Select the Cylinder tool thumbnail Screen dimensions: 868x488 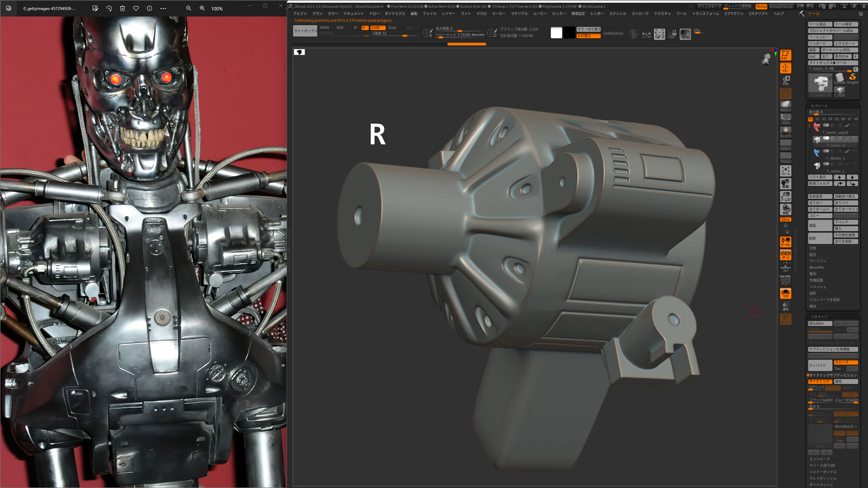tap(840, 79)
